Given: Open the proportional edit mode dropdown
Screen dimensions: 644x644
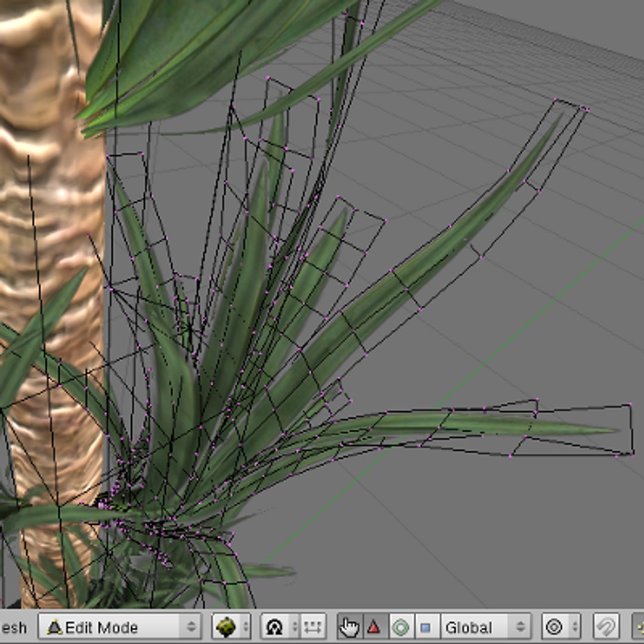Looking at the screenshot, I should point(561,627).
